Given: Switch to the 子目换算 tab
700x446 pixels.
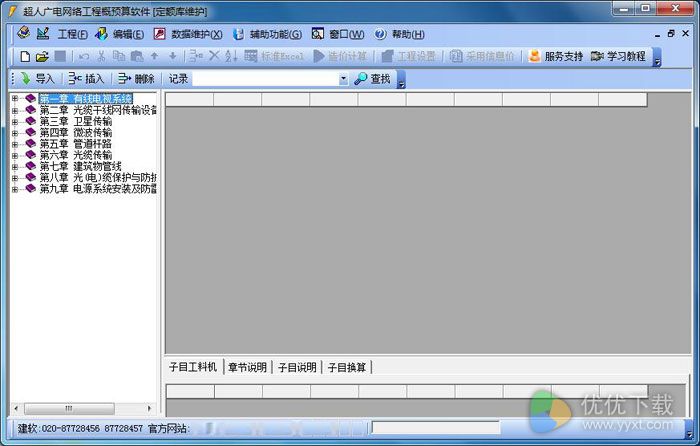Looking at the screenshot, I should click(347, 367).
